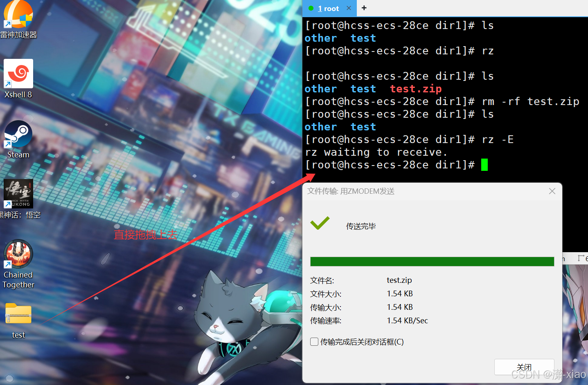Click the 'rz waiting to receive.' terminal line
588x385 pixels.
pyautogui.click(x=376, y=152)
